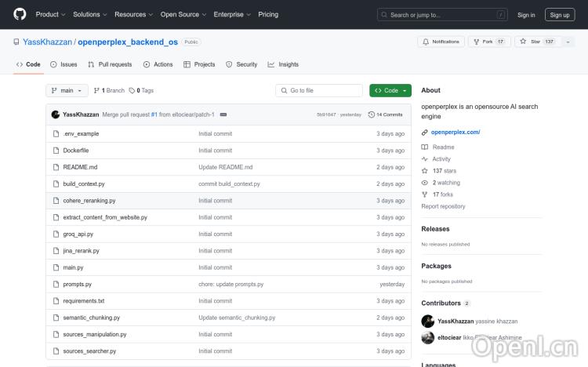Image resolution: width=588 pixels, height=367 pixels.
Task: Open the main branch selector dropdown
Action: tap(67, 90)
